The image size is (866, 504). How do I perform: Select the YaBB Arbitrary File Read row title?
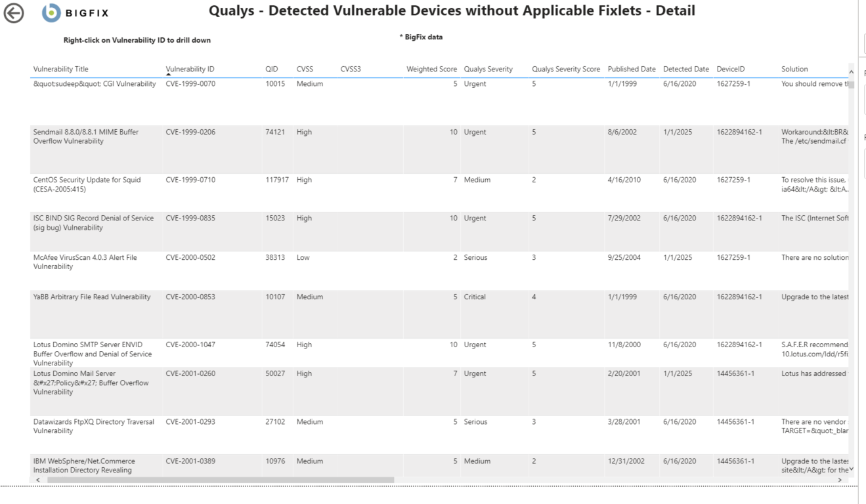(x=92, y=297)
